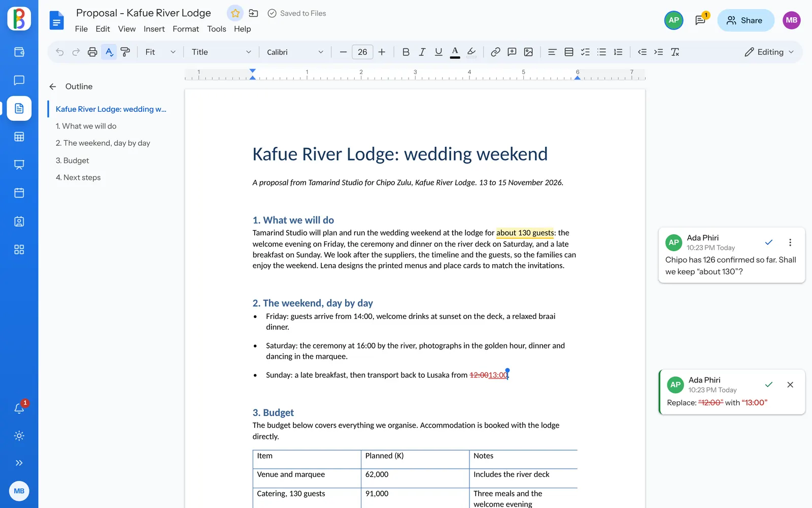Screen dimensions: 812x508
Task: Open the Insert menu
Action: [154, 29]
